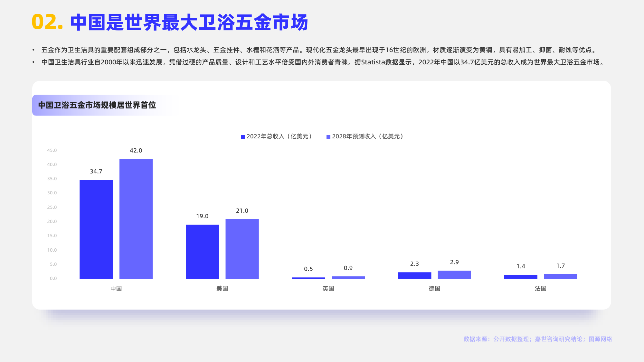644x362 pixels.
Task: Click the slide heading 中国是世界最大卫浴五金市场
Action: coord(189,23)
